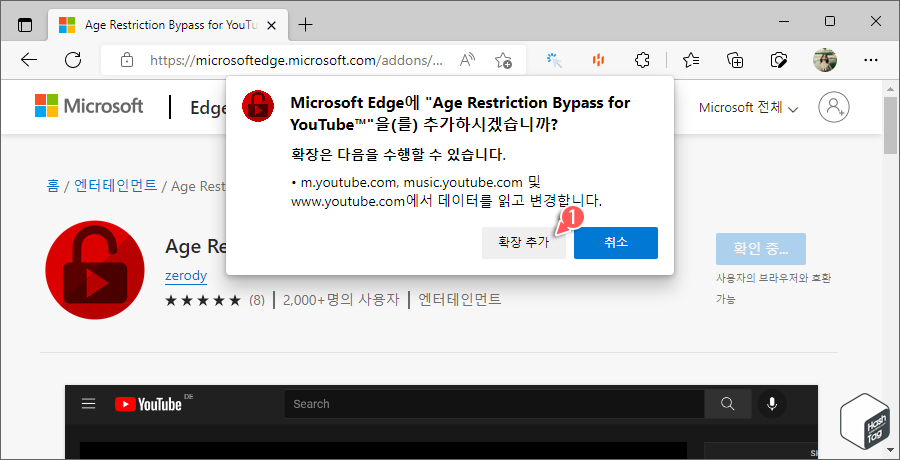900x460 pixels.
Task: Open the 엔터테인먼트 breadcrumb link
Action: pos(115,185)
